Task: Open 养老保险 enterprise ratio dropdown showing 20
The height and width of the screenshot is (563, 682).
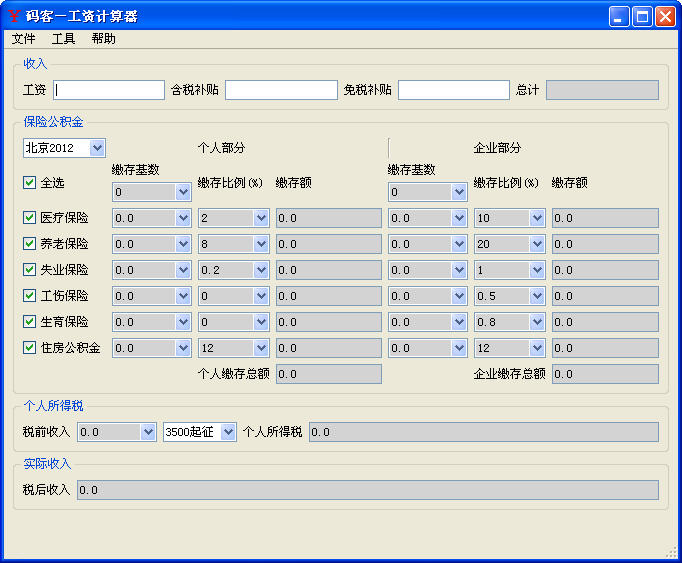Action: tap(510, 244)
